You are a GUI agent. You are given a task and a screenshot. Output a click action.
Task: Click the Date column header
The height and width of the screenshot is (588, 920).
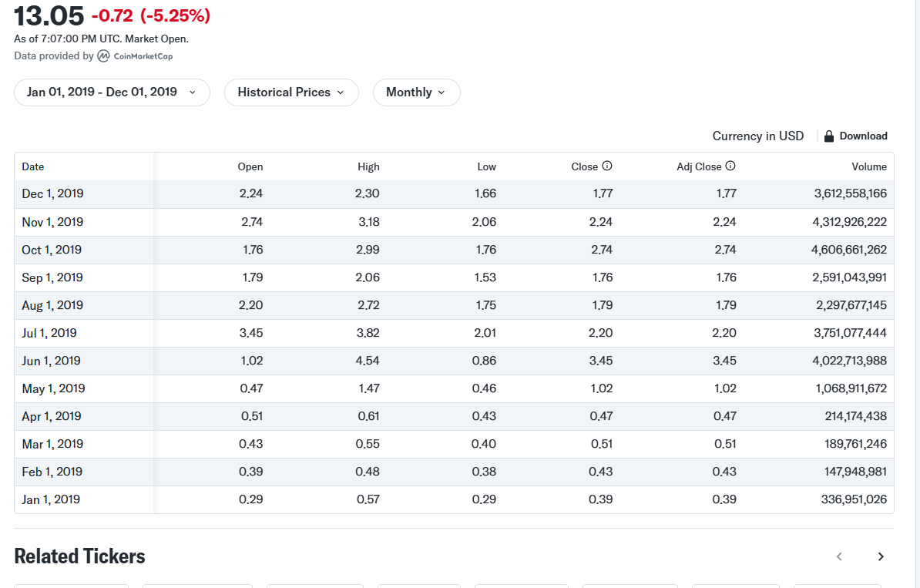pos(33,166)
